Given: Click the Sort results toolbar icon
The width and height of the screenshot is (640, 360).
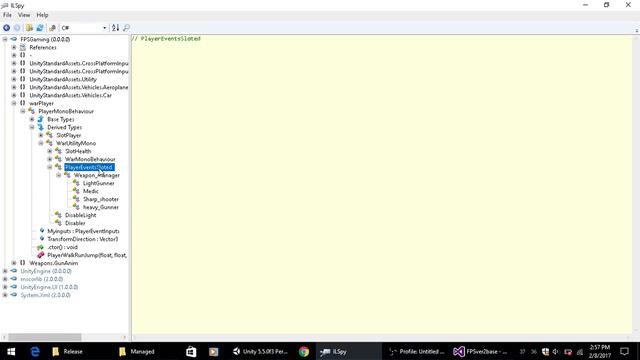Looking at the screenshot, I should pyautogui.click(x=116, y=28).
